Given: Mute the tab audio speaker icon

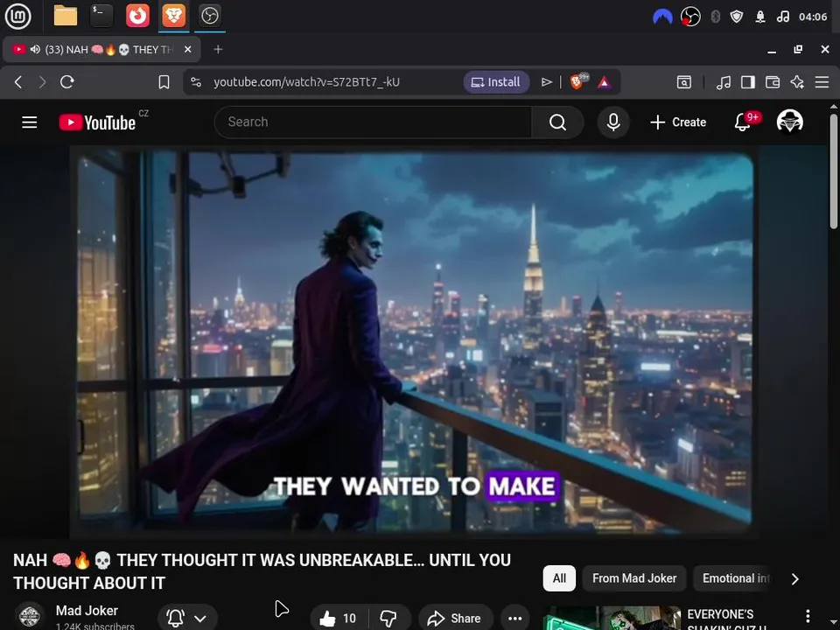Looking at the screenshot, I should (35, 49).
